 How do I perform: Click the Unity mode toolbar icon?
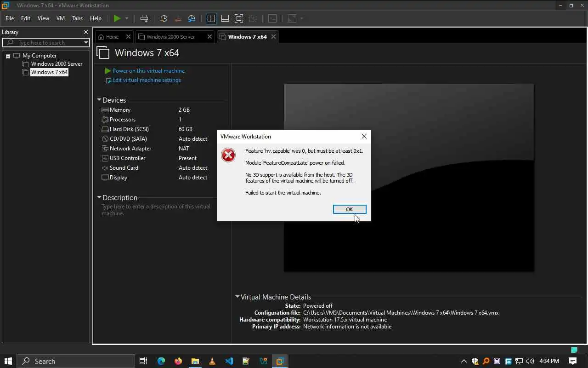[x=253, y=18]
